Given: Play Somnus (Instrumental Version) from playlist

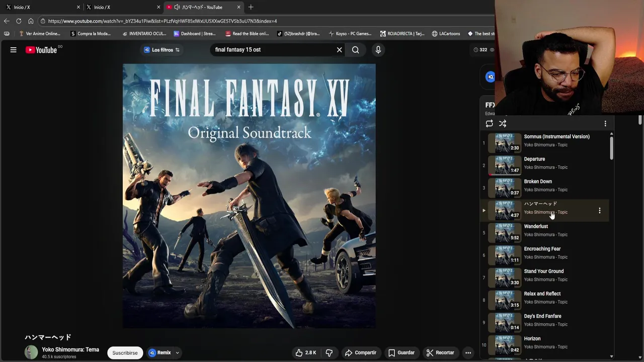Looking at the screenshot, I should [x=556, y=136].
